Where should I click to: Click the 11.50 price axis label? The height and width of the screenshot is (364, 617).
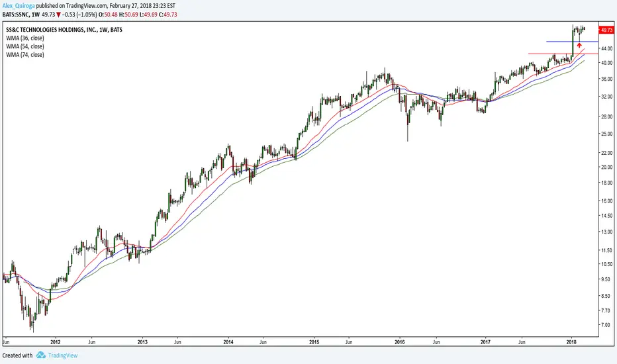pyautogui.click(x=607, y=250)
